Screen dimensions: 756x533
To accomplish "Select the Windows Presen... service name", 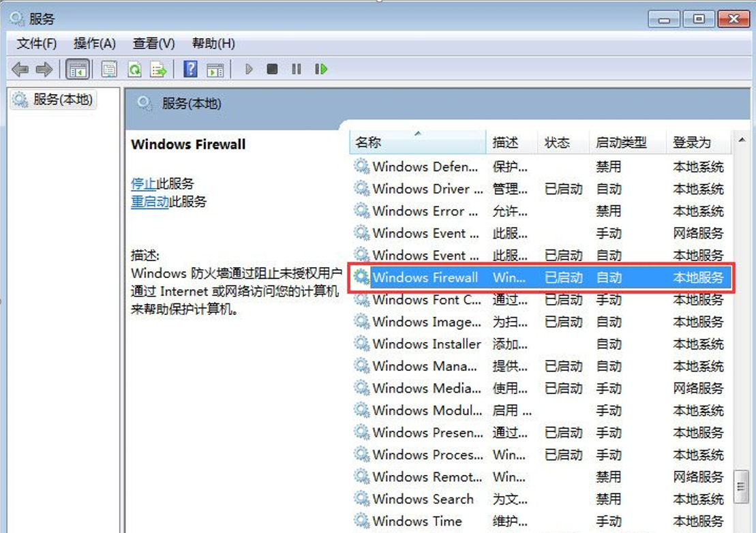I will pyautogui.click(x=427, y=432).
